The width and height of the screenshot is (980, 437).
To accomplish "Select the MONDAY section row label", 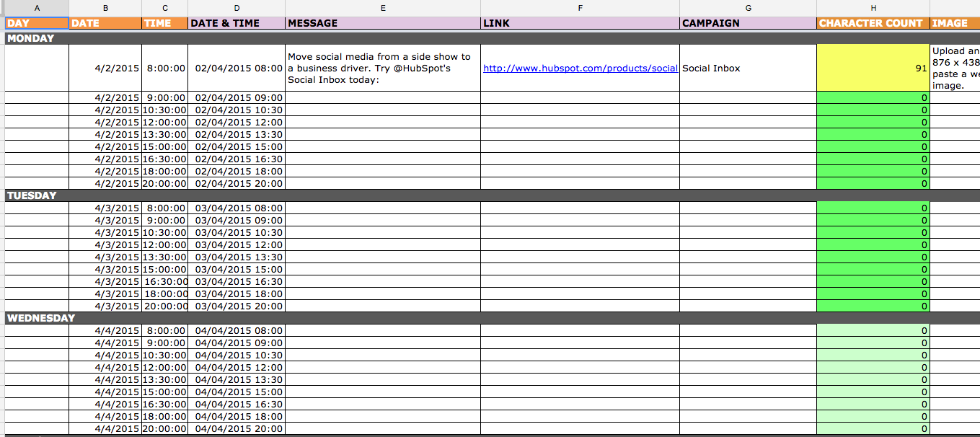I will click(30, 38).
